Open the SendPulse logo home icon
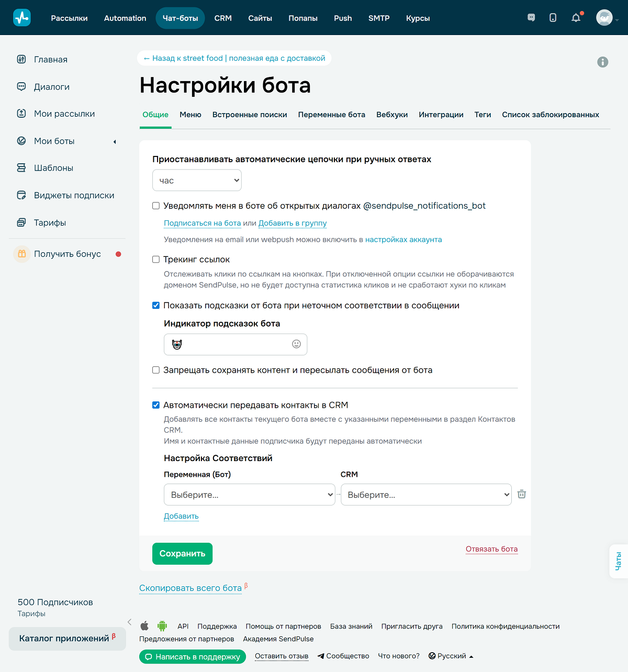Screen dimensions: 628x672 pyautogui.click(x=21, y=17)
